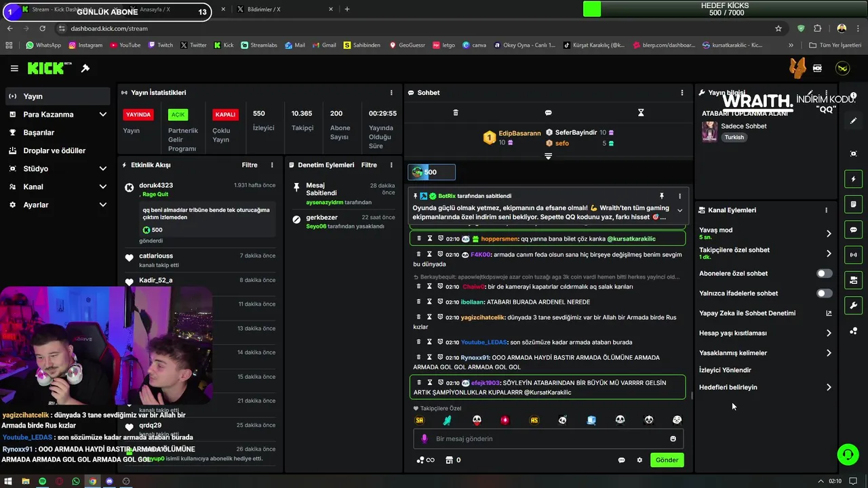Open the Denetim Eylemleri three-dot menu
The height and width of the screenshot is (488, 868).
point(391,165)
